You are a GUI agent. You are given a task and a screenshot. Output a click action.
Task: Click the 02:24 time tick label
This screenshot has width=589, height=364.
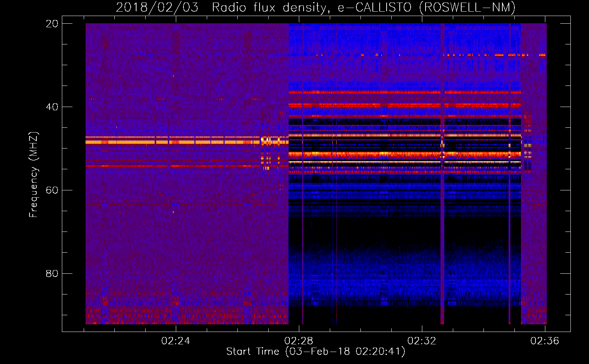[x=176, y=341]
